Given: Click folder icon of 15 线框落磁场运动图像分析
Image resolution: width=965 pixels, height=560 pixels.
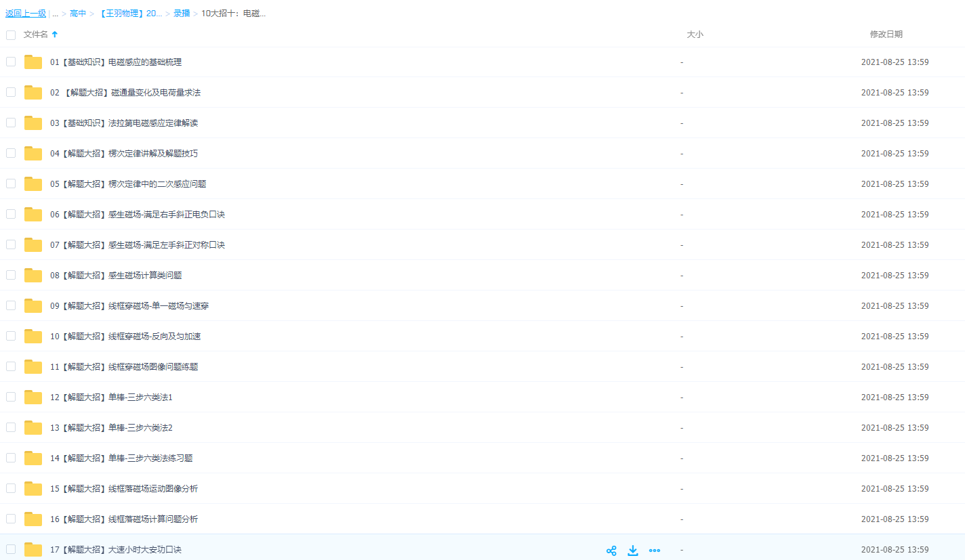Looking at the screenshot, I should (33, 489).
